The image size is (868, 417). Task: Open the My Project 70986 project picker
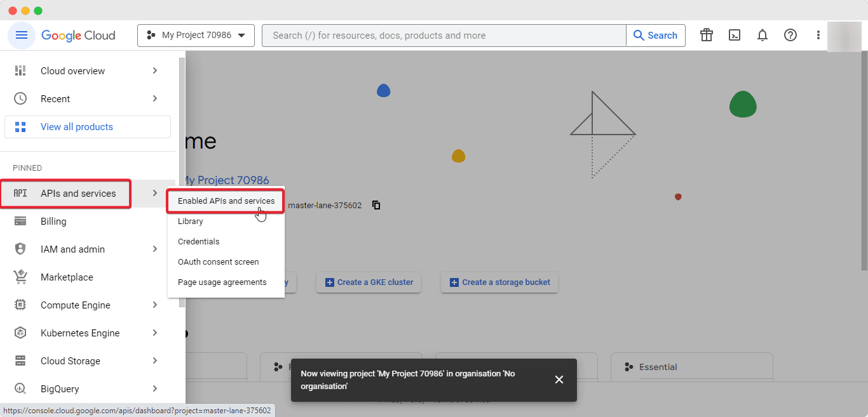[x=196, y=36]
